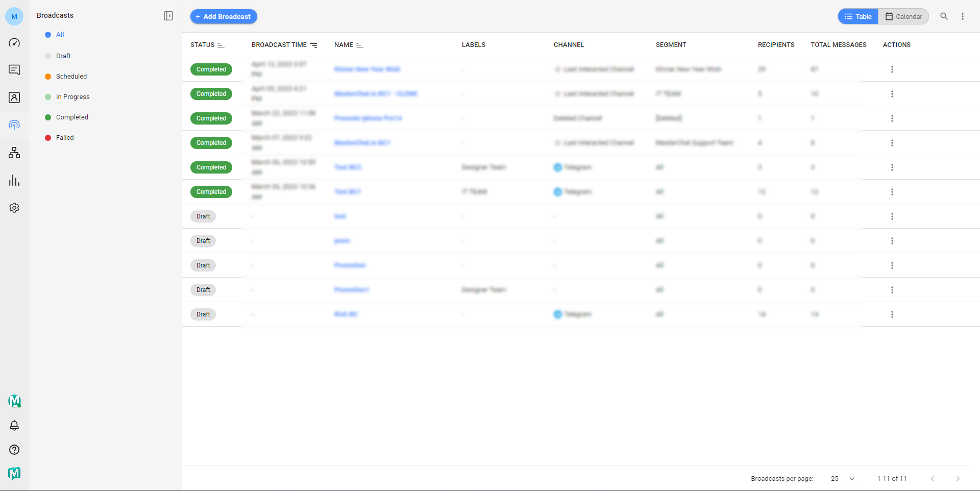Open actions menu for sixth Completed row
Image resolution: width=980 pixels, height=491 pixels.
pos(892,192)
